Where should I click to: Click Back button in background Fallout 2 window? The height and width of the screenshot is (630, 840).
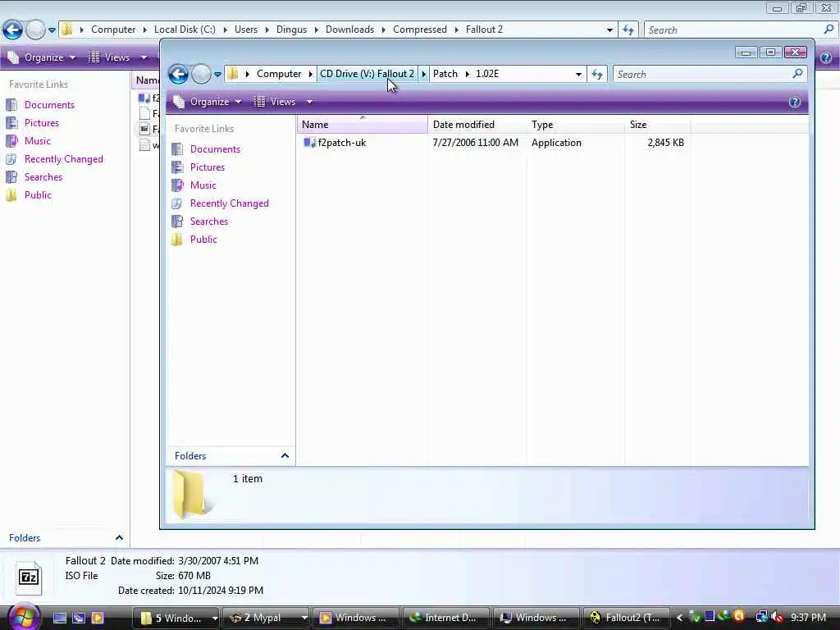pos(13,30)
